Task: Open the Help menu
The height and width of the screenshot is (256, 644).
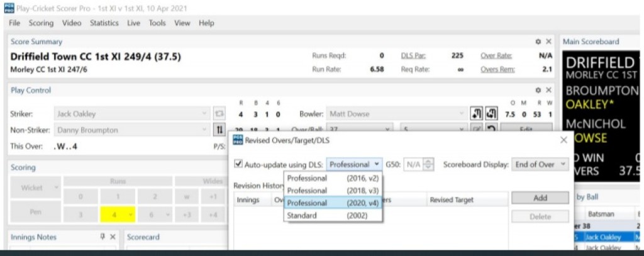Action: point(206,23)
